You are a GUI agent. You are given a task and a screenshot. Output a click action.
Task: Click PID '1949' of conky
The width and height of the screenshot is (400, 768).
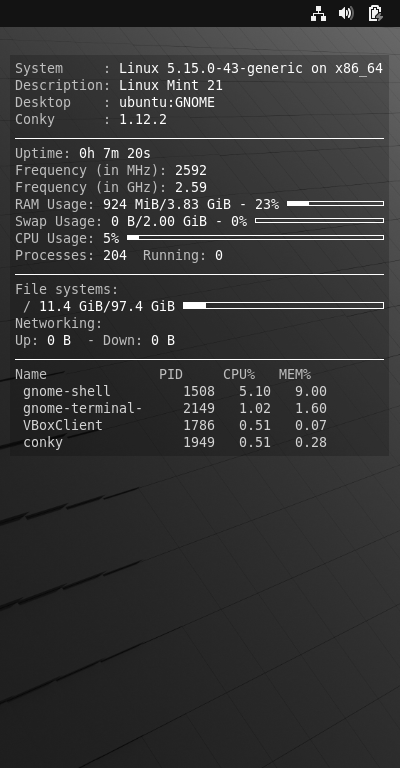coord(199,442)
